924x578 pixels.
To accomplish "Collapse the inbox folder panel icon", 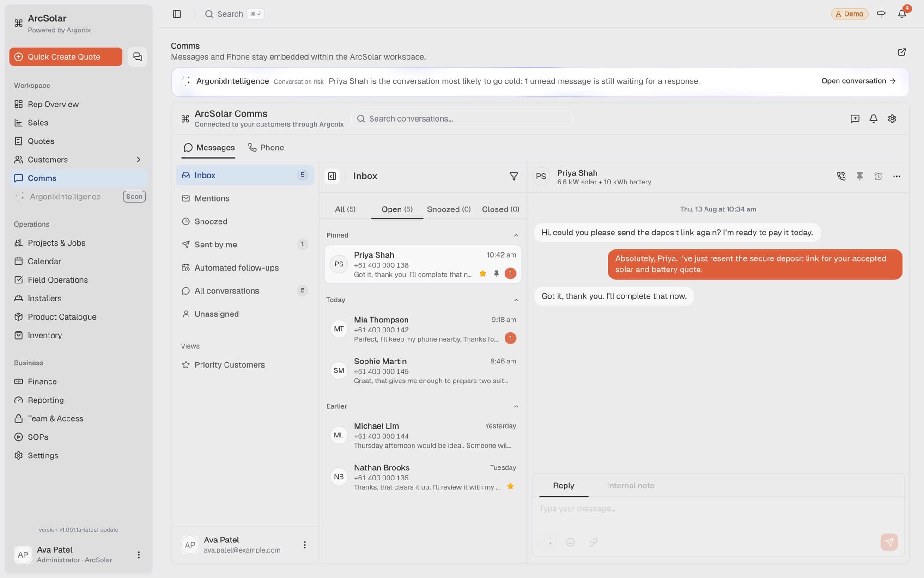I will coord(332,176).
